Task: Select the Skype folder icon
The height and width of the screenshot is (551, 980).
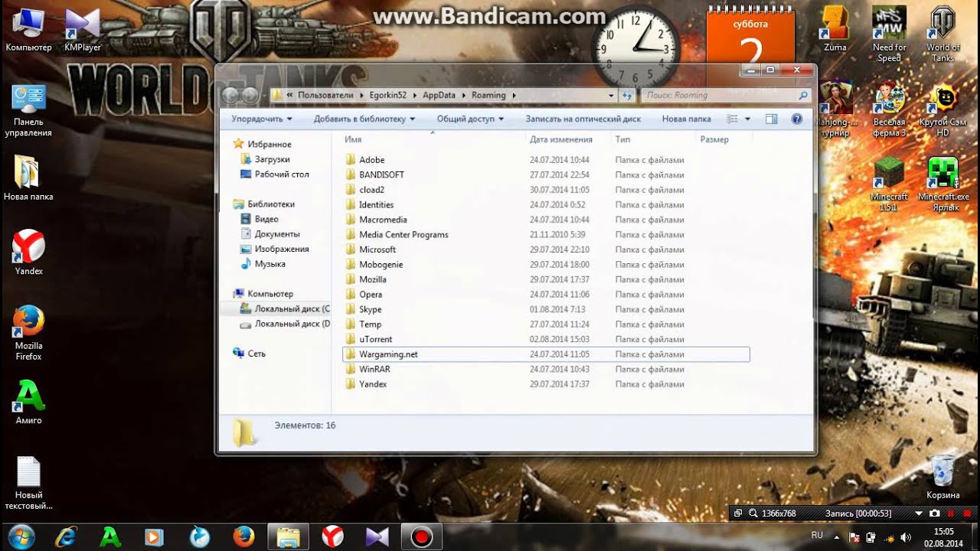Action: coord(351,309)
